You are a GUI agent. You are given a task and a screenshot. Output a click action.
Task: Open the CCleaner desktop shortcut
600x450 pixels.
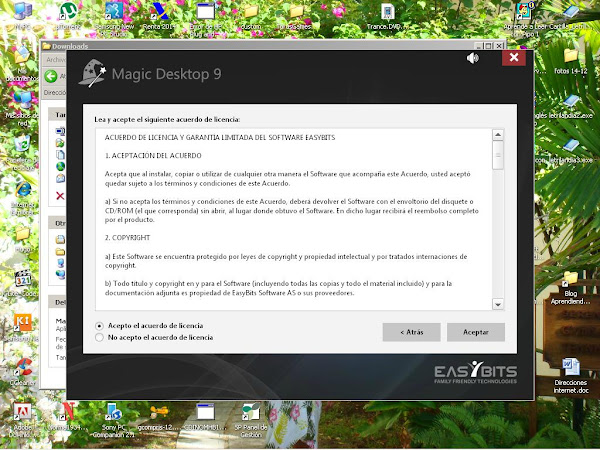coord(23,371)
